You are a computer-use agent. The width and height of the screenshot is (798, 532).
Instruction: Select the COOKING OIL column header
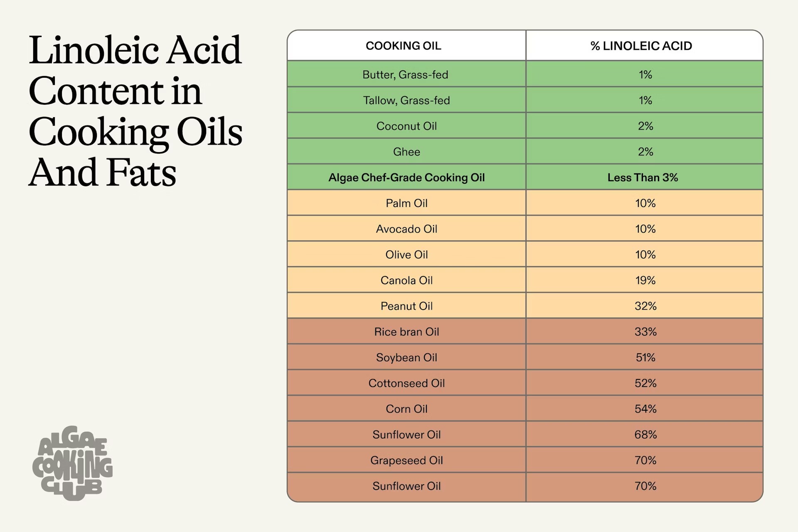click(403, 46)
